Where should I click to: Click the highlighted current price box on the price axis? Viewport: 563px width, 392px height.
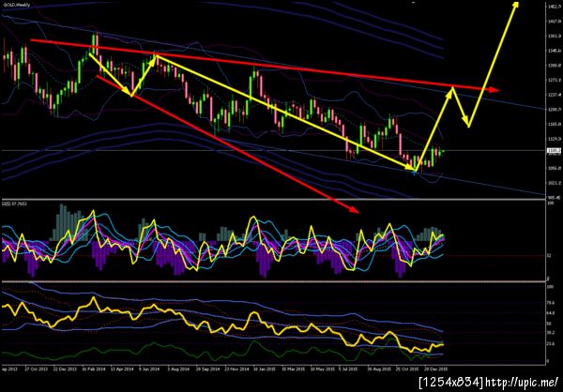pos(553,151)
